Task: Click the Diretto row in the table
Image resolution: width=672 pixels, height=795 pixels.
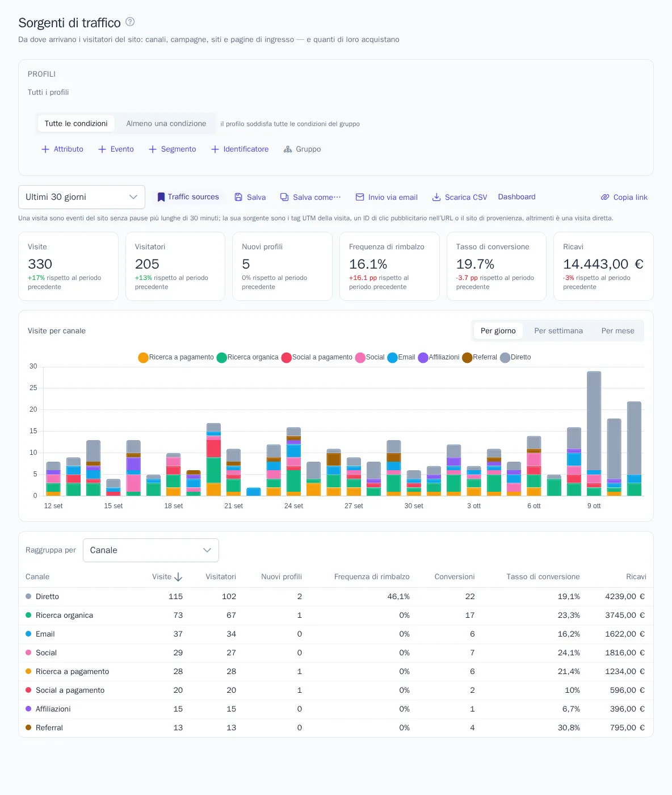Action: coord(336,596)
